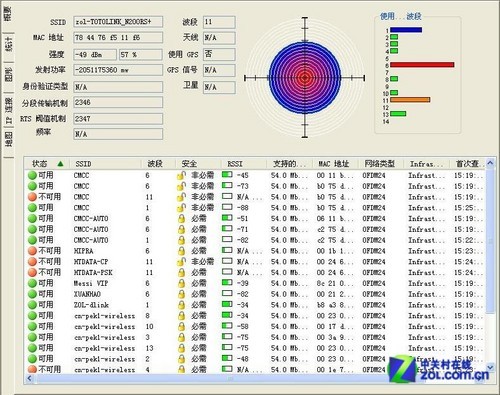Click green status icon of XUANHAO row
Viewport: 500px width, 395px height.
pyautogui.click(x=32, y=294)
